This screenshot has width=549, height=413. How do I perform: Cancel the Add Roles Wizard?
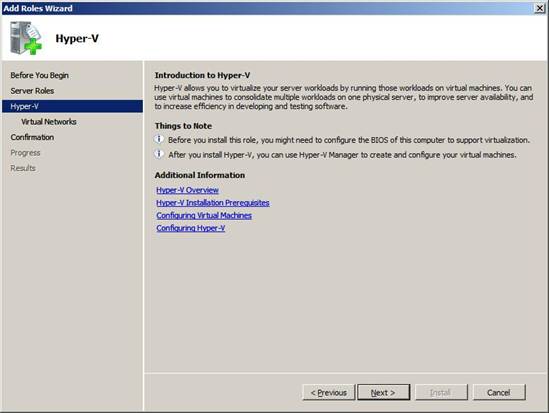499,392
